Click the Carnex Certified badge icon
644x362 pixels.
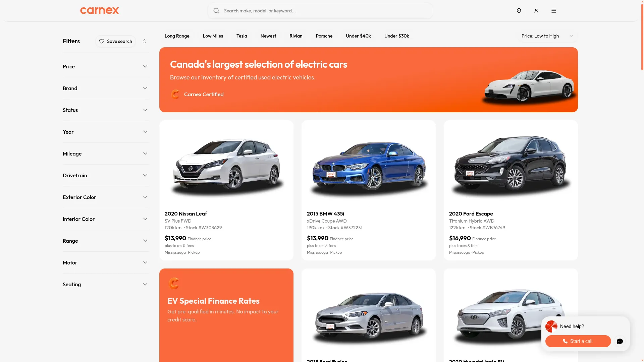pos(175,95)
